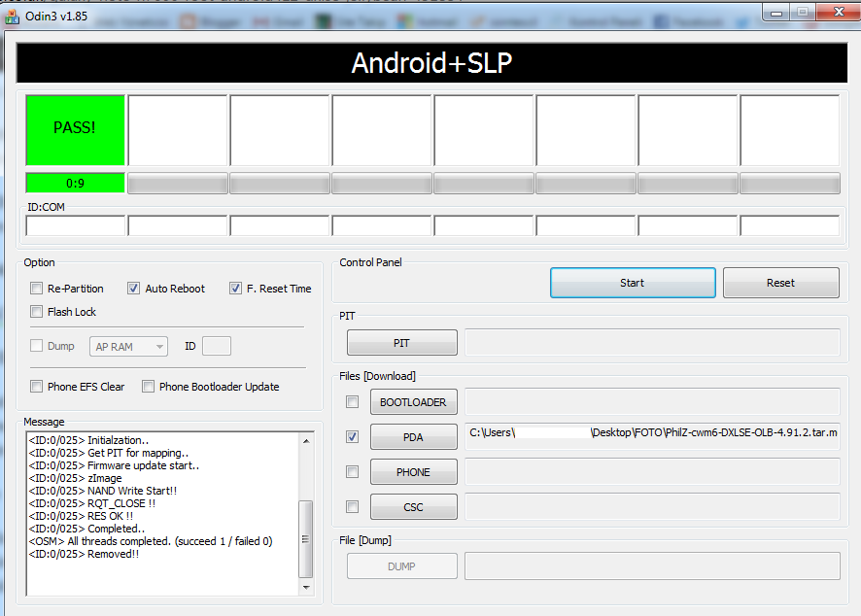861x616 pixels.
Task: Click the BOOTLOADER file path field
Action: (x=652, y=402)
